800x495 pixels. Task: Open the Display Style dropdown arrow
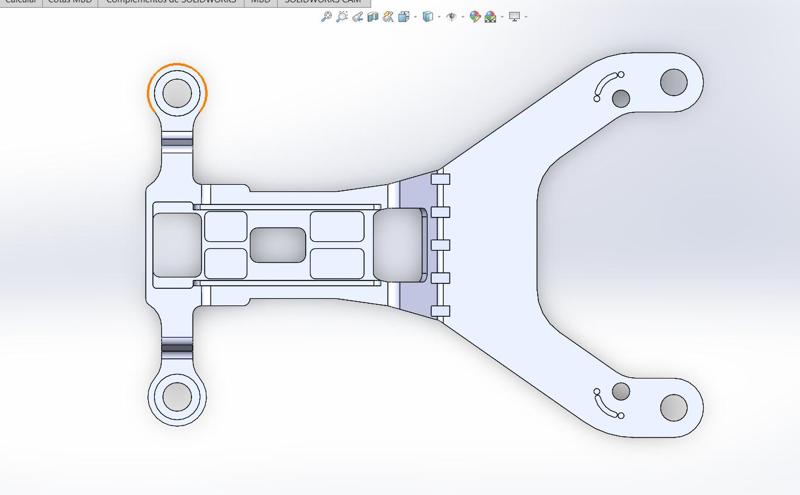[439, 17]
